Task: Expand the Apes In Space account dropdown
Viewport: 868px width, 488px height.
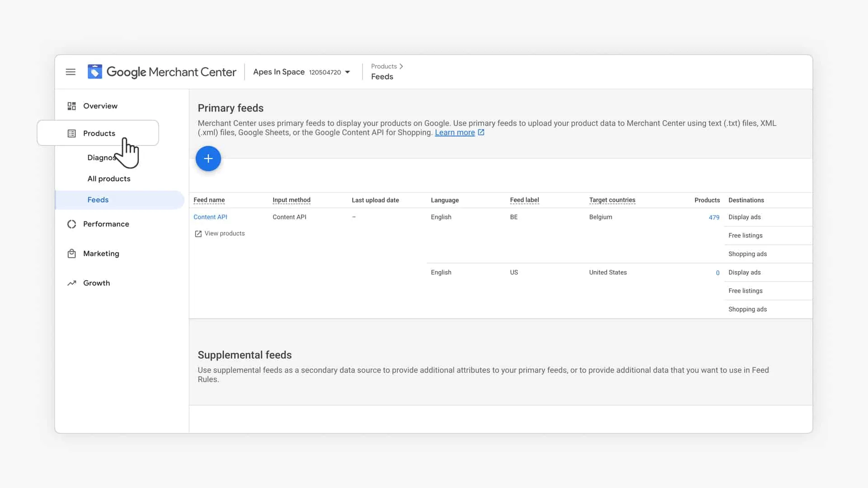Action: (347, 72)
